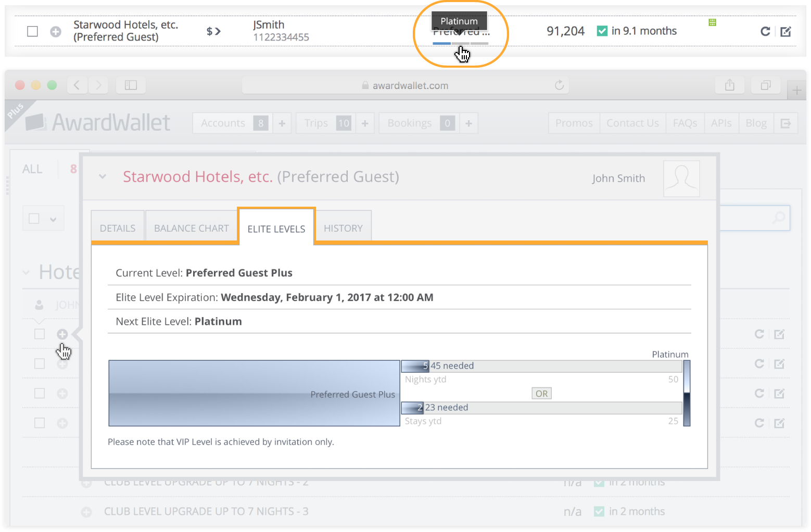Visit the Blog link
811x532 pixels.
pyautogui.click(x=756, y=123)
